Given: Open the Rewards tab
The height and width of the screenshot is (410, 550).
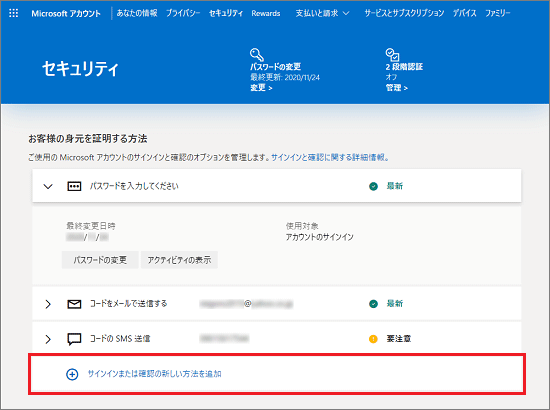Looking at the screenshot, I should 266,14.
